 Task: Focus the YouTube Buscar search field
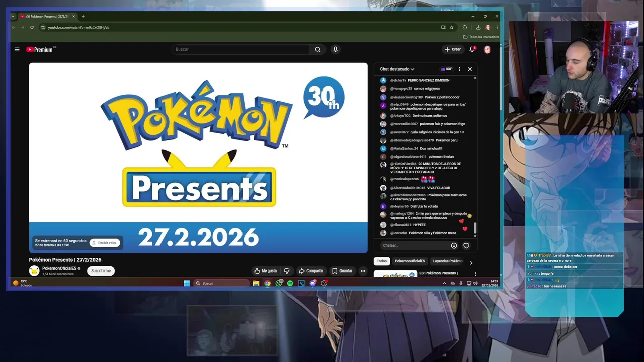coord(241,49)
